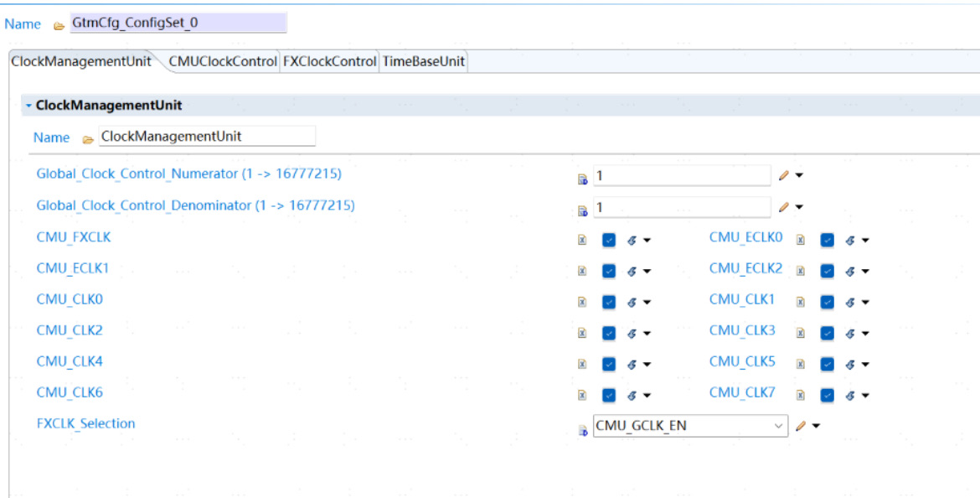Image resolution: width=980 pixels, height=498 pixels.
Task: Open dropdown arrow beside CMU_ECLK1 tool icon
Action: pos(647,272)
